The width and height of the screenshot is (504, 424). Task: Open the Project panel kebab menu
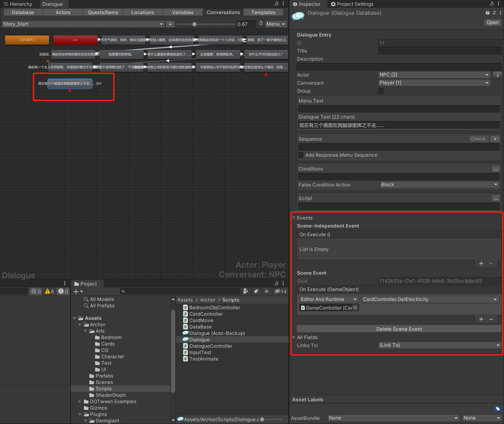point(283,283)
